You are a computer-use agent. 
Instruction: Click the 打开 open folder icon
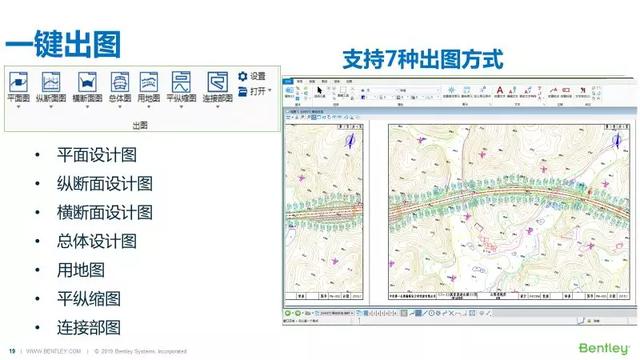[x=242, y=91]
